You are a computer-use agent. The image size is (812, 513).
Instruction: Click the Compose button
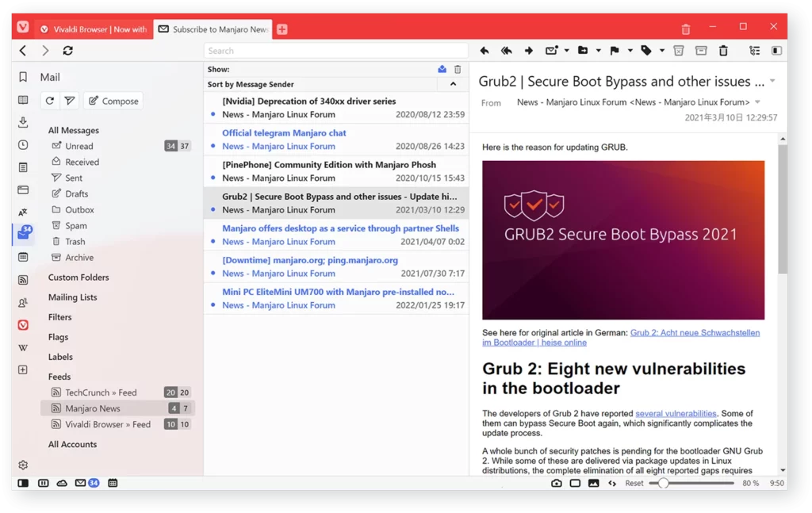(x=113, y=101)
